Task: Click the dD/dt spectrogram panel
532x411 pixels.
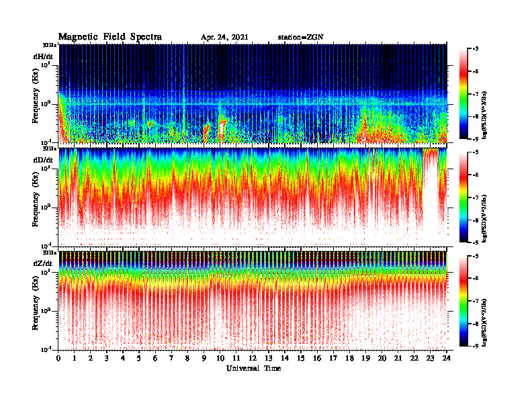Action: [253, 197]
